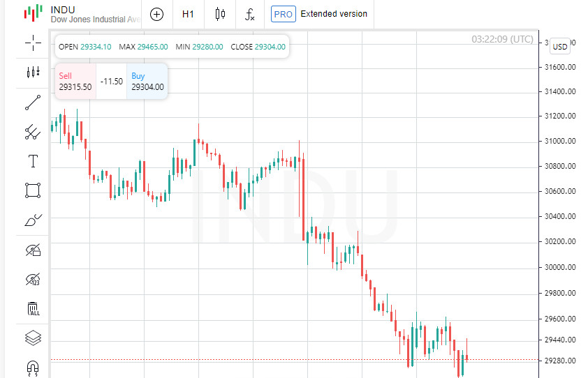Toggle hide-and-lock drawings icon
This screenshot has height=378, width=588.
(33, 250)
